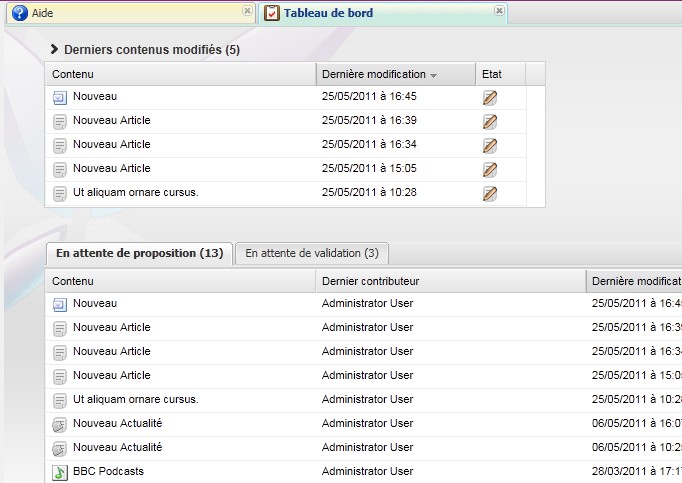Select the En attente de proposition tab
Screen dimensions: 682x483
[139, 253]
